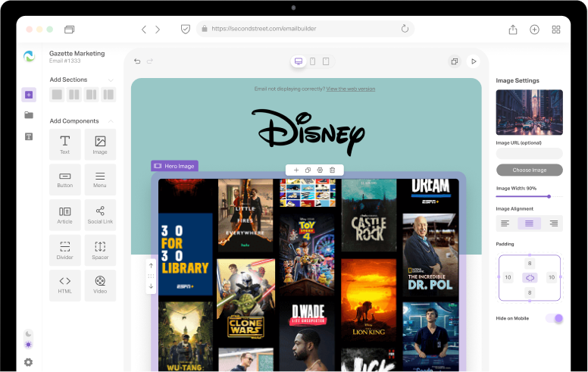Switch to desktop preview mode
This screenshot has width=588, height=372.
(299, 61)
